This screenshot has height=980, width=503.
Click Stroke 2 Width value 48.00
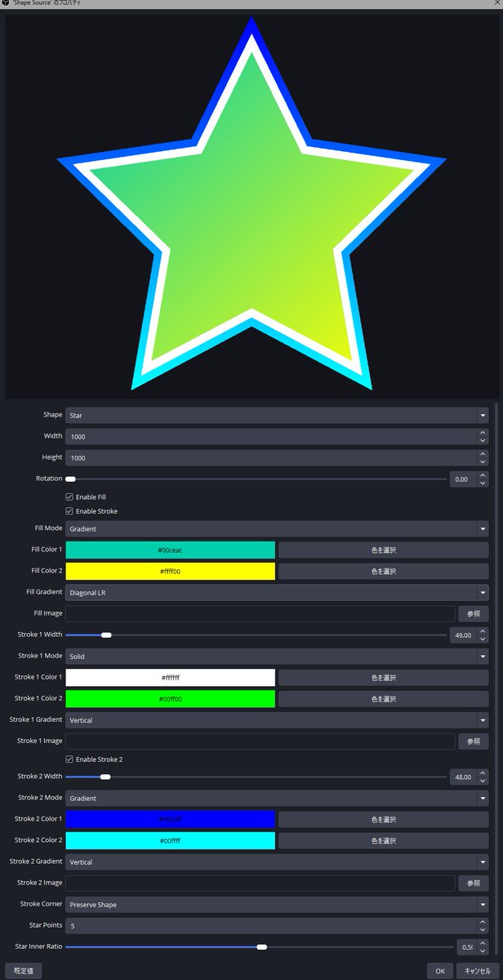coord(463,777)
